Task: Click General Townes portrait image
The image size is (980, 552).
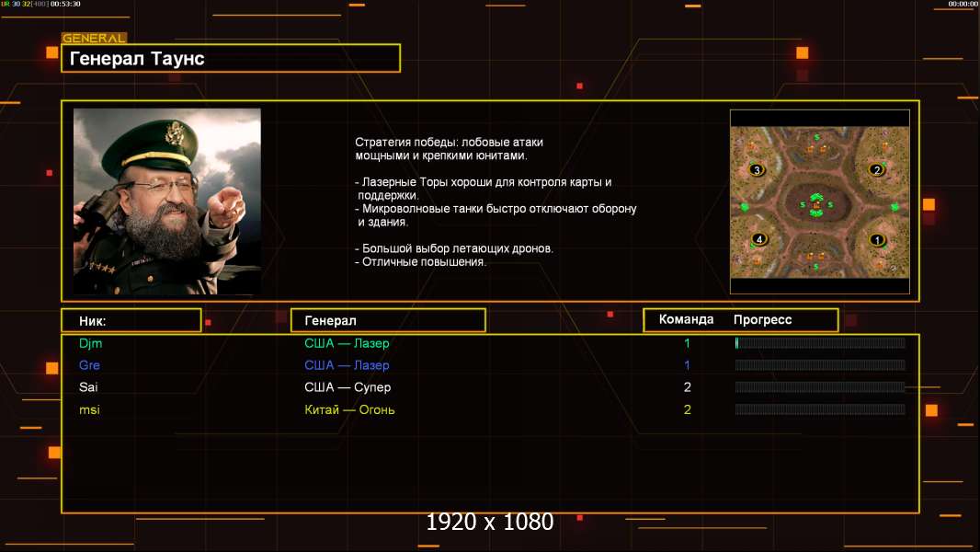Action: tap(167, 201)
